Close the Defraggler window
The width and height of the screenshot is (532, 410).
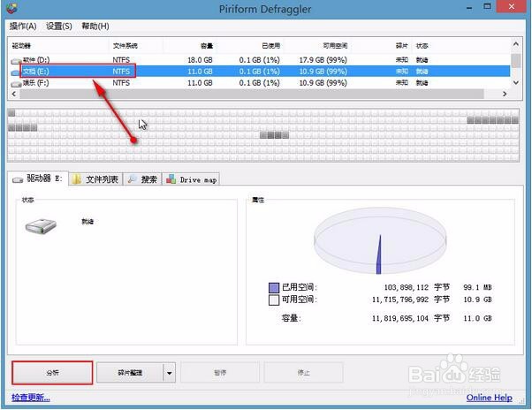click(x=512, y=6)
